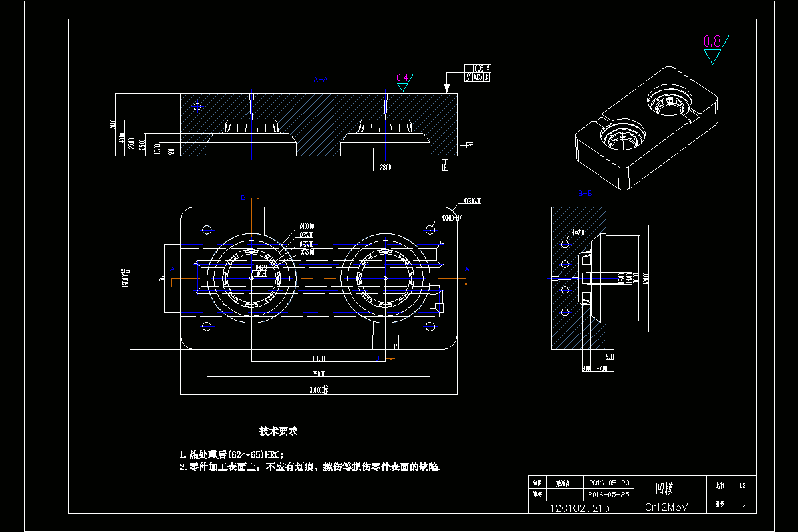Select the 310.00 overall length dimension

[318, 390]
